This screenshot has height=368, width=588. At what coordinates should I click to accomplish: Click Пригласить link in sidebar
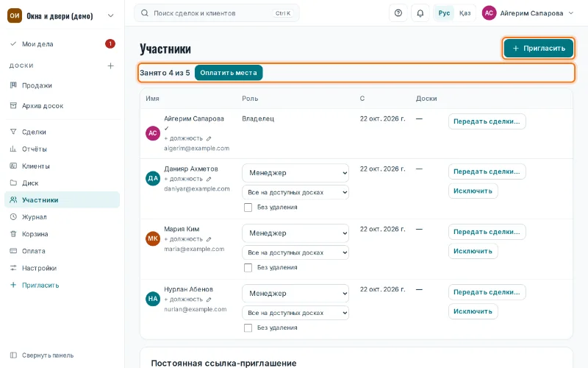pyautogui.click(x=62, y=285)
